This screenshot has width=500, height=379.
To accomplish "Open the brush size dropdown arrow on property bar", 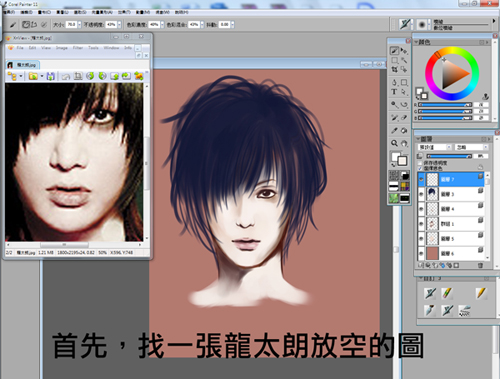I will (79, 25).
